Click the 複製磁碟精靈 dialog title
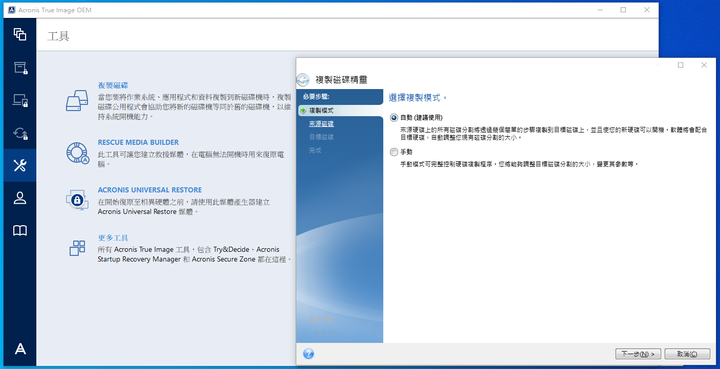 [341, 80]
